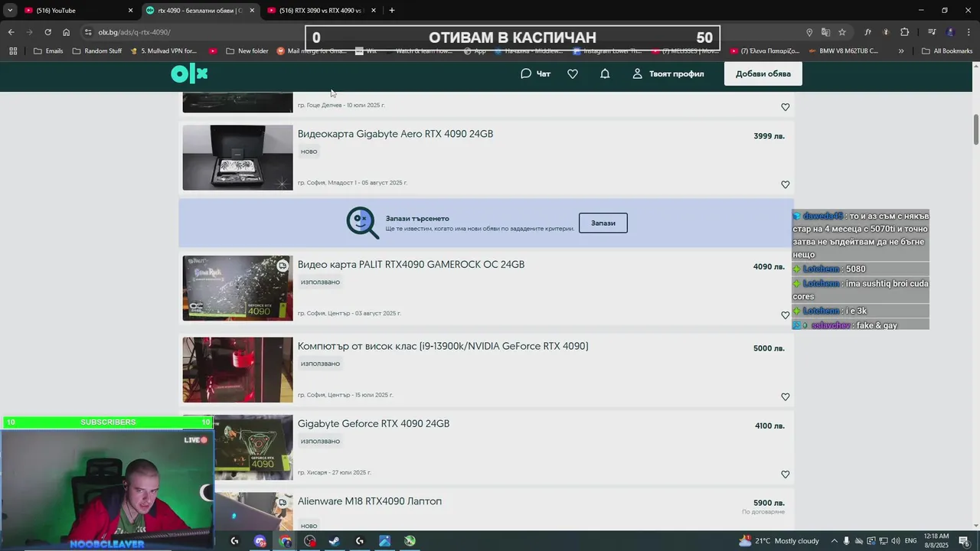980x551 pixels.
Task: Favorite the Gigabyte Aero RTX 4090 listing
Action: pyautogui.click(x=786, y=184)
